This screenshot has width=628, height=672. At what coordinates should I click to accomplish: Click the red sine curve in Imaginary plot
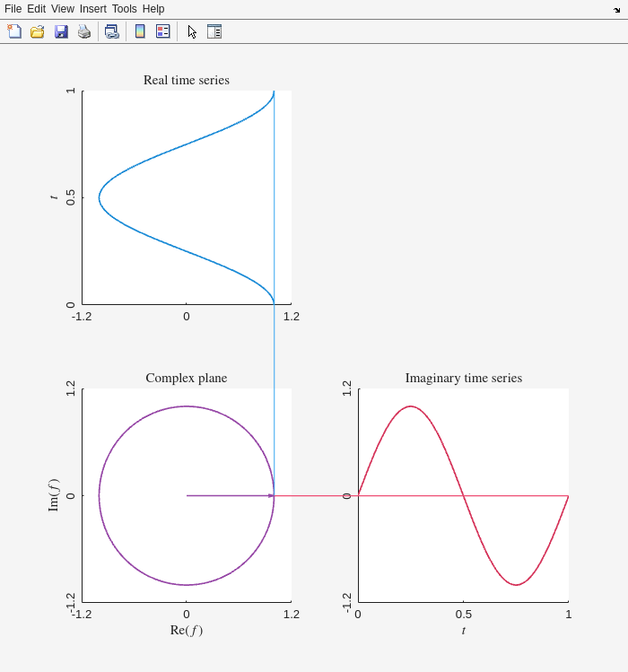coord(411,406)
